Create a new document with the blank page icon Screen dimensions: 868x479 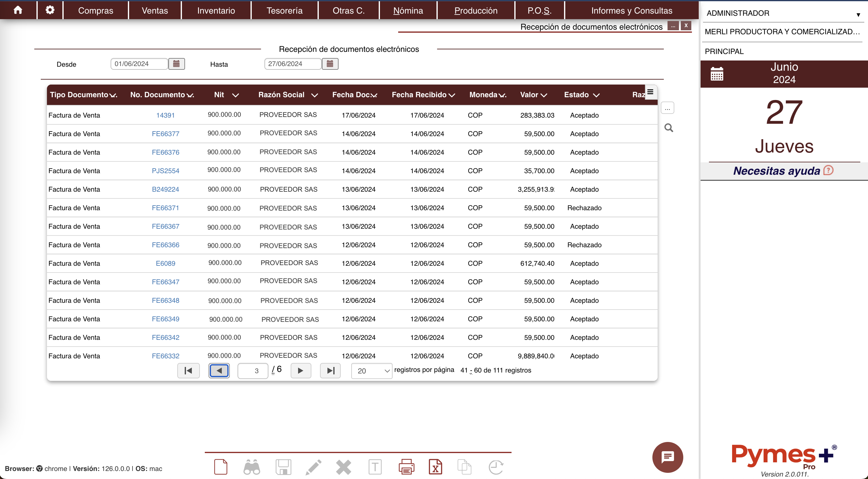coord(221,467)
